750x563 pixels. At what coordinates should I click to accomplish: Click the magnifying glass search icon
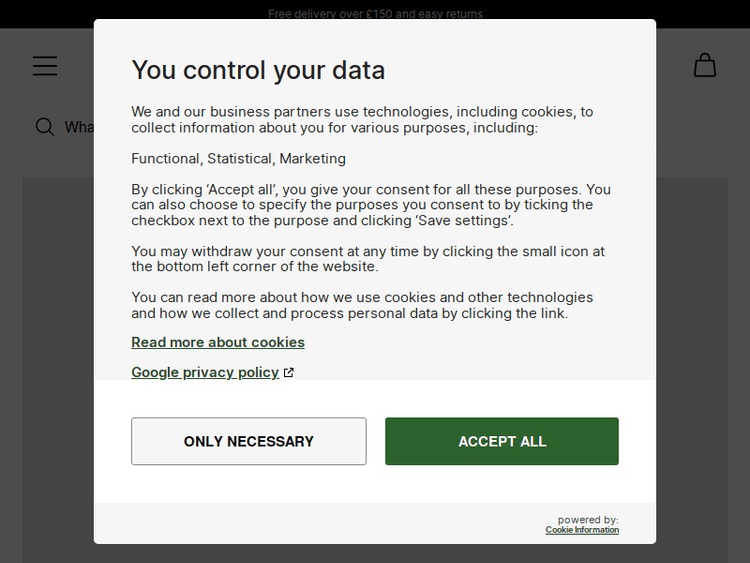pyautogui.click(x=45, y=127)
